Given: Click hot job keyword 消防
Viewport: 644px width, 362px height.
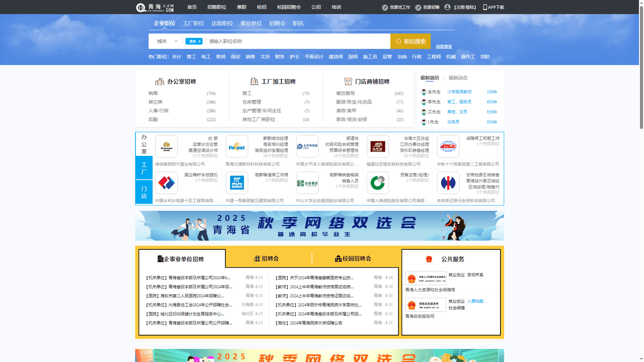Looking at the screenshot, I should coord(485,57).
